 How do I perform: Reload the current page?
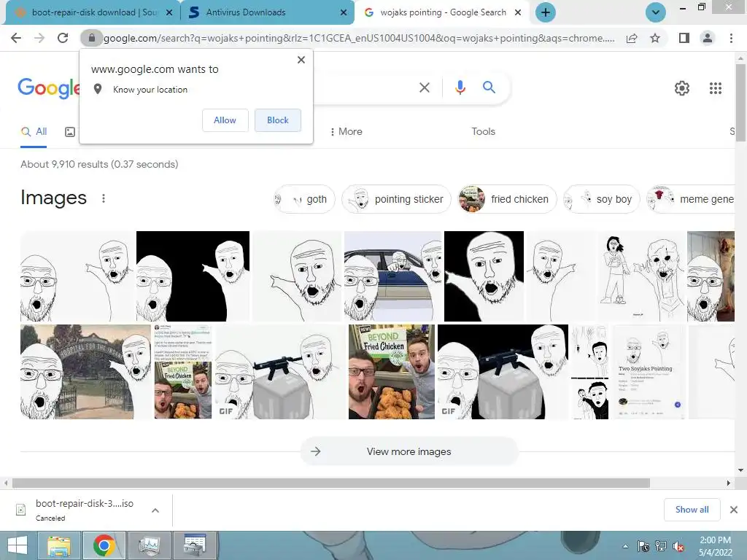pos(63,38)
